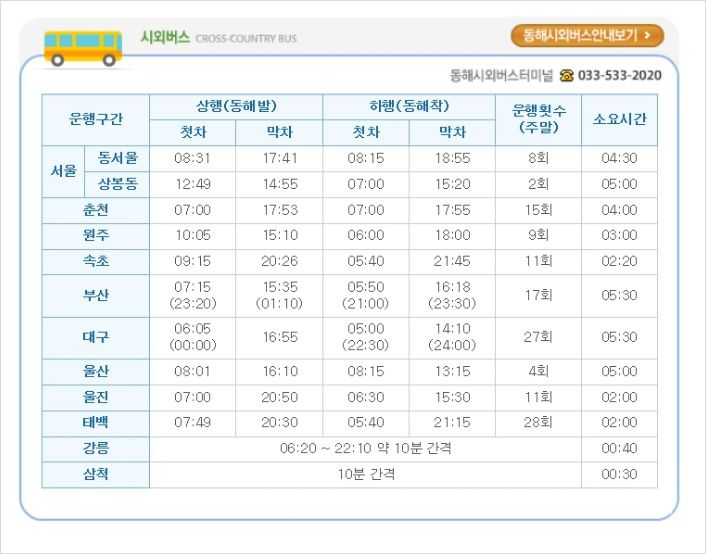
Task: Click 21:45 in the 속초 row
Action: tap(452, 261)
